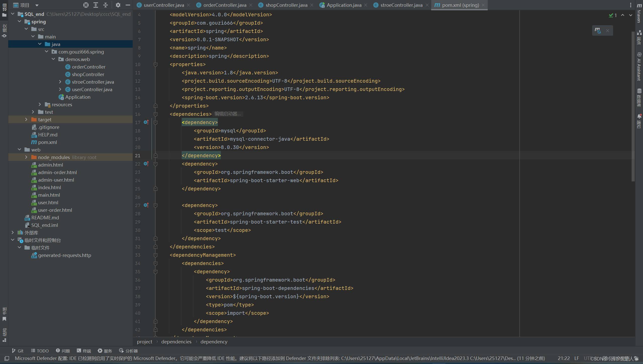643x364 pixels.
Task: Toggle quick access icon in status bar corner
Action: tap(7, 358)
